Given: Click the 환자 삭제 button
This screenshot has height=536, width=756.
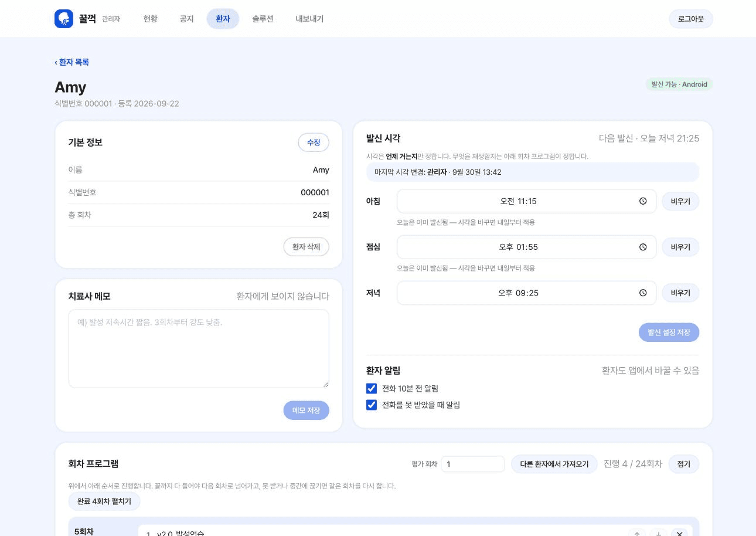Looking at the screenshot, I should coord(307,247).
